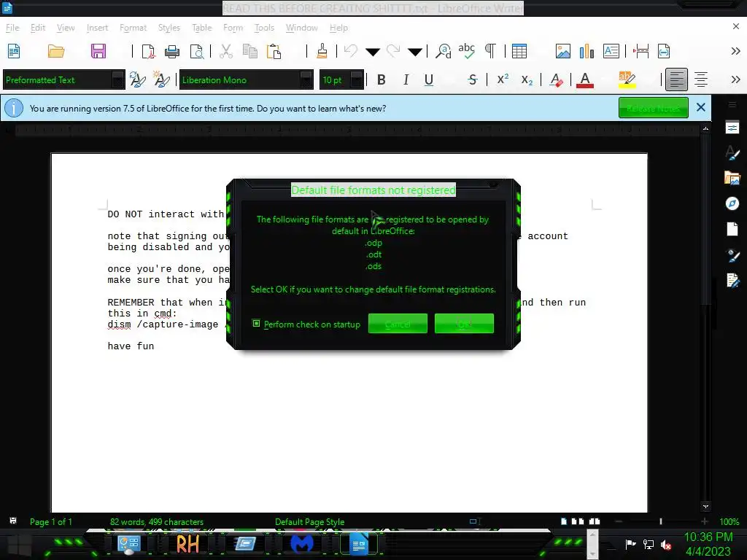The height and width of the screenshot is (560, 747).
Task: Open sidebar Navigator compass icon
Action: (732, 203)
